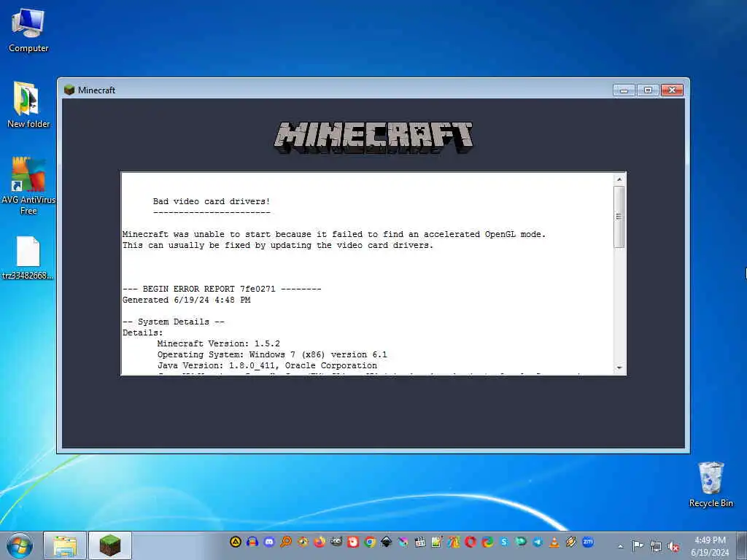Click the error report scroll down arrow
The height and width of the screenshot is (560, 747).
coord(619,367)
